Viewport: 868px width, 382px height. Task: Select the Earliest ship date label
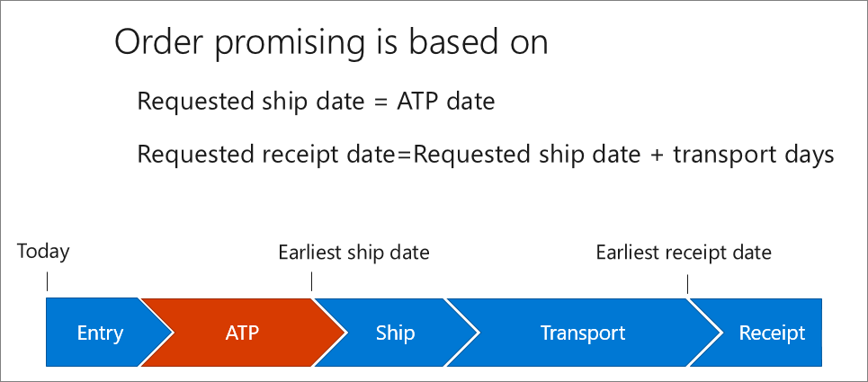353,253
